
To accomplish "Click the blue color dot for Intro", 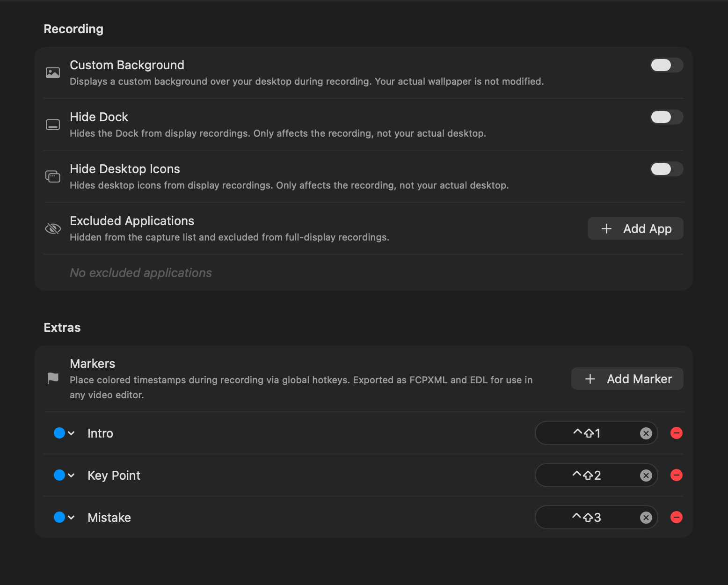I will tap(59, 433).
